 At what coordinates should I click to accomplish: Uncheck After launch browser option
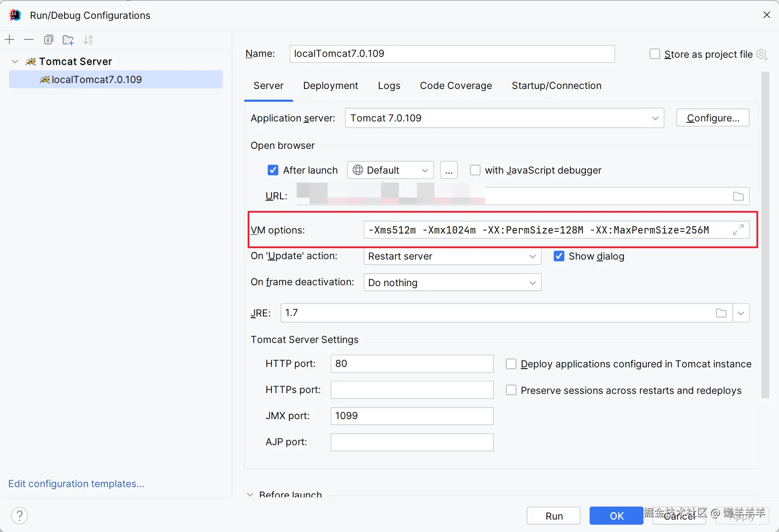[x=273, y=170]
